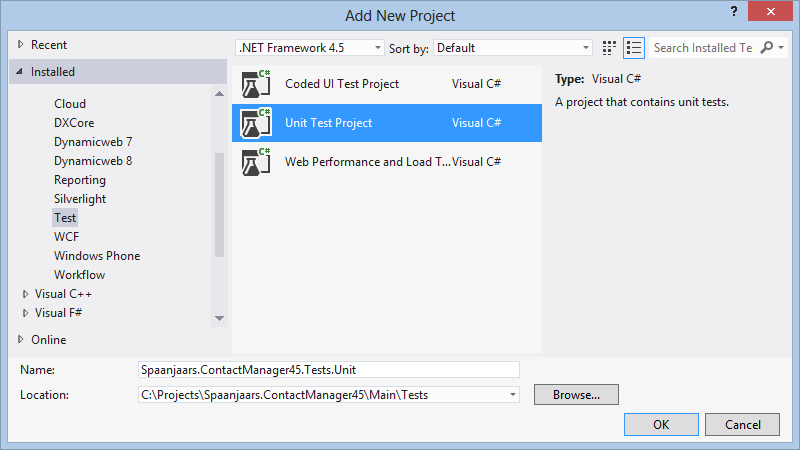This screenshot has width=800, height=450.
Task: Select the Silverlight category
Action: point(80,199)
